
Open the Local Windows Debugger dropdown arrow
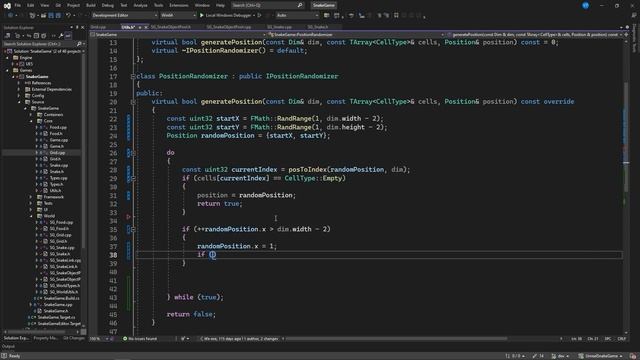click(253, 16)
